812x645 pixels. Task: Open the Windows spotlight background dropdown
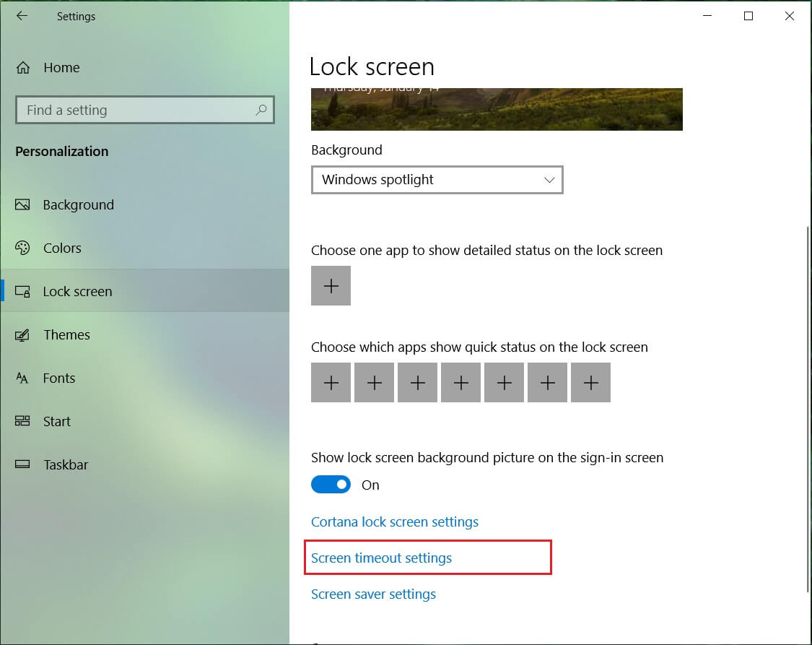coord(437,180)
